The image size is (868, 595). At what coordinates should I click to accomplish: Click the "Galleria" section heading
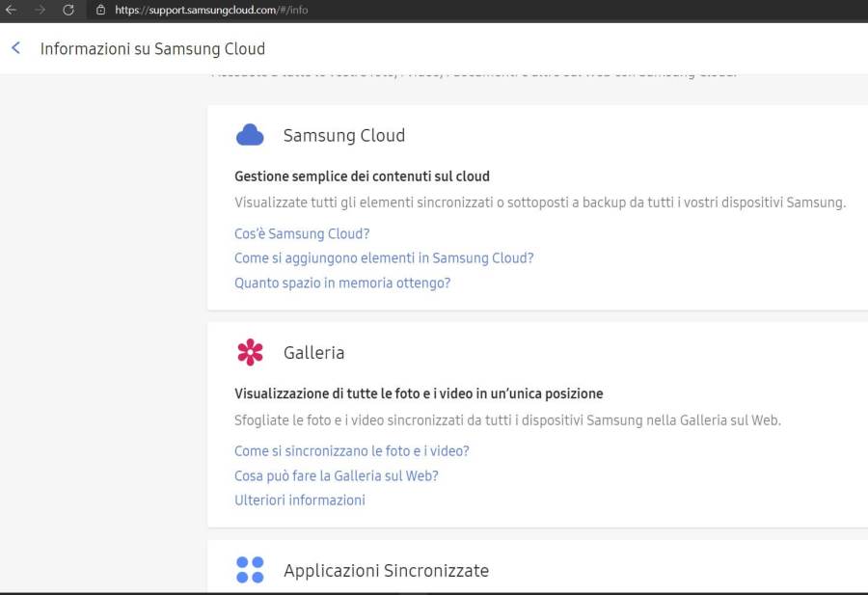(x=313, y=353)
